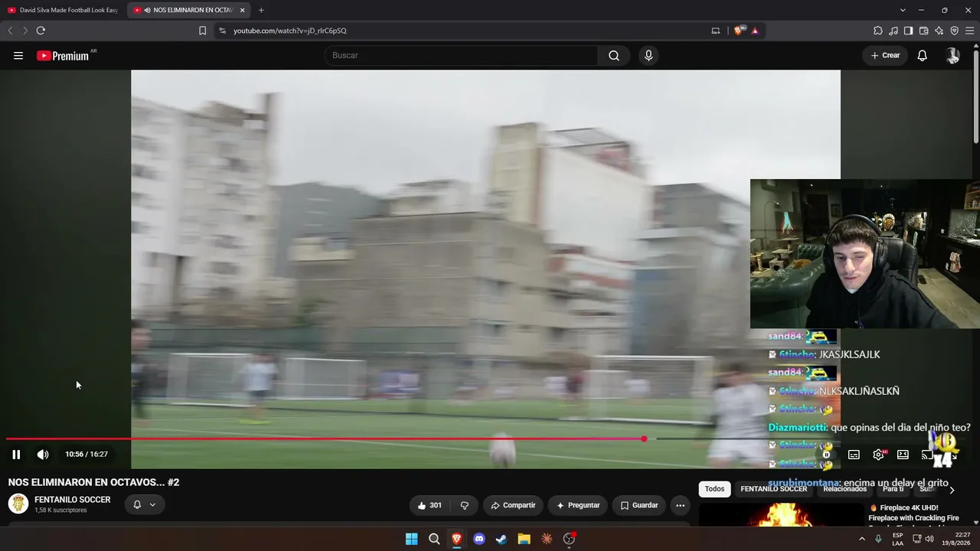The image size is (980, 551).
Task: Open the Brave Shields lion icon
Action: 739,31
